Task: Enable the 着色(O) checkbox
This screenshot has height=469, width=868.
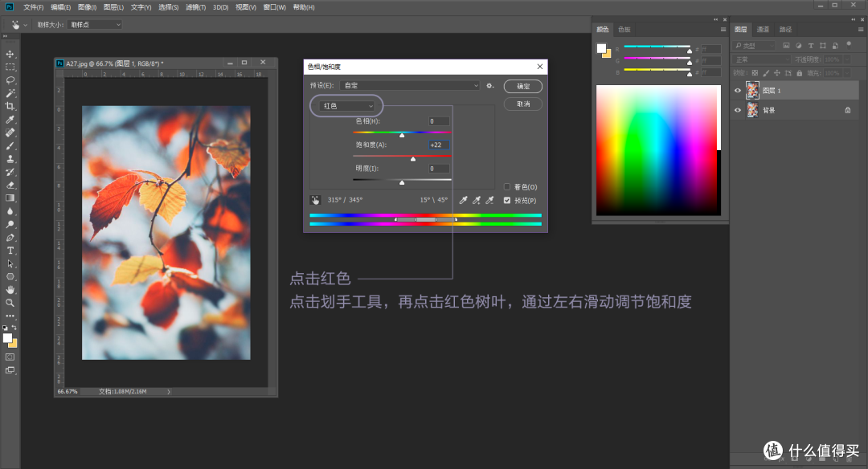Action: point(508,187)
